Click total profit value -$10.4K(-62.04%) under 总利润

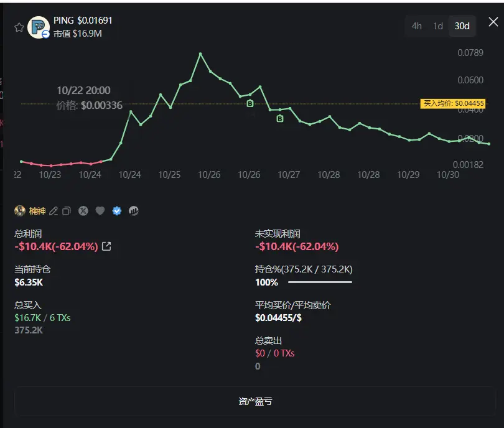56,246
